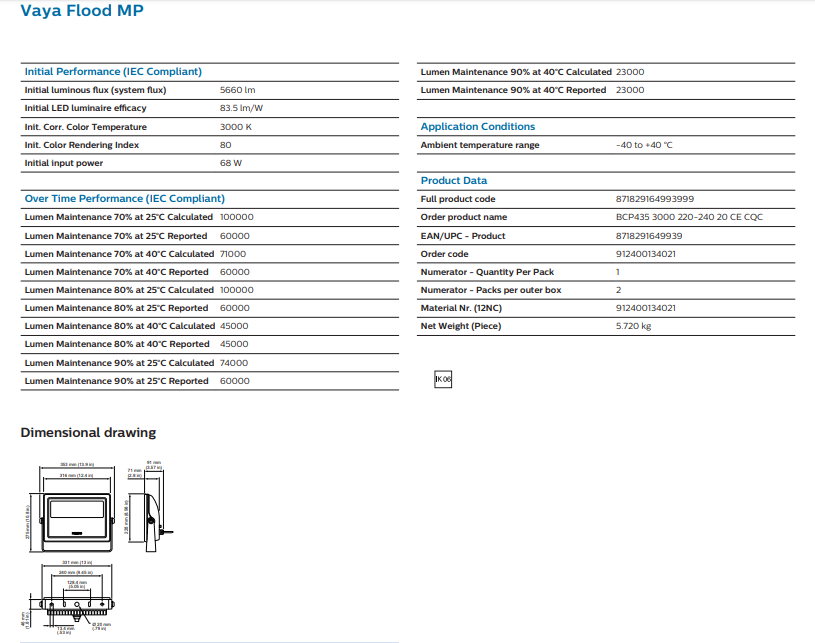Select EAN/UPC value 8718291649939
The image size is (815, 643).
coord(649,236)
